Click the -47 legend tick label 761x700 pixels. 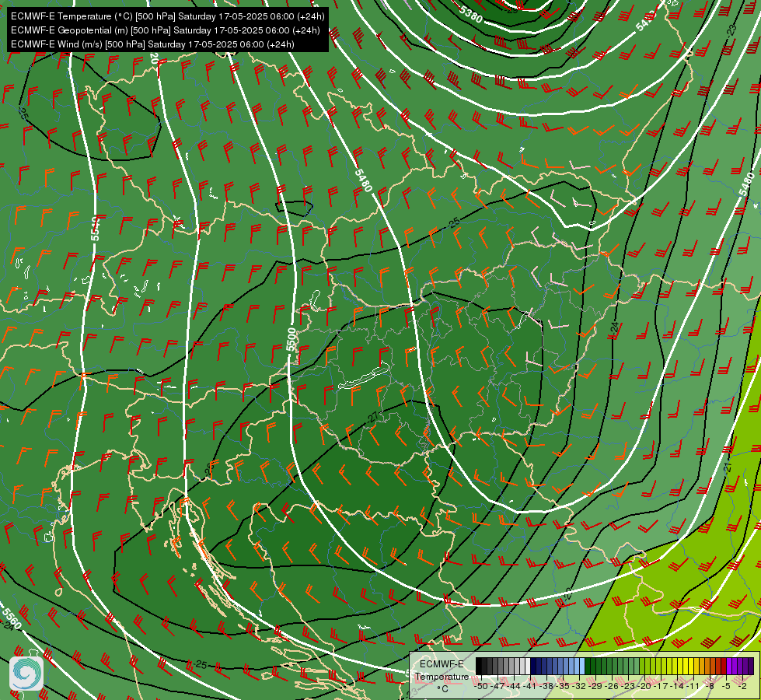[x=497, y=686]
